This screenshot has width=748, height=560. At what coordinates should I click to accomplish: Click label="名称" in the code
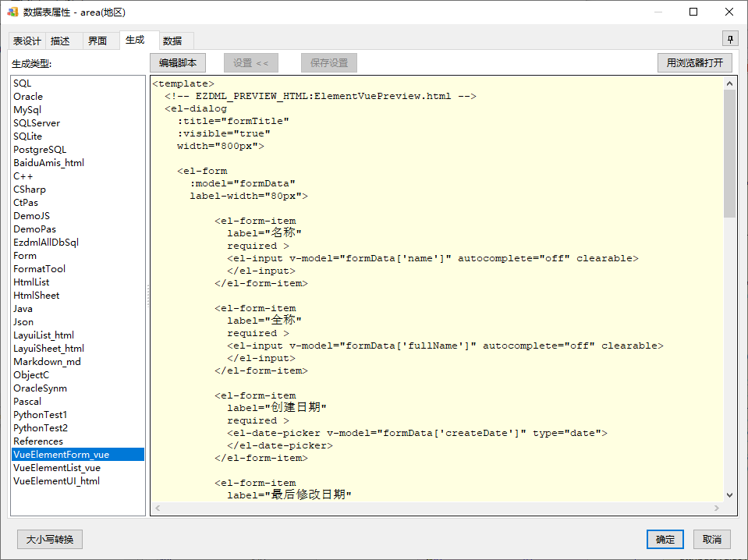(264, 232)
